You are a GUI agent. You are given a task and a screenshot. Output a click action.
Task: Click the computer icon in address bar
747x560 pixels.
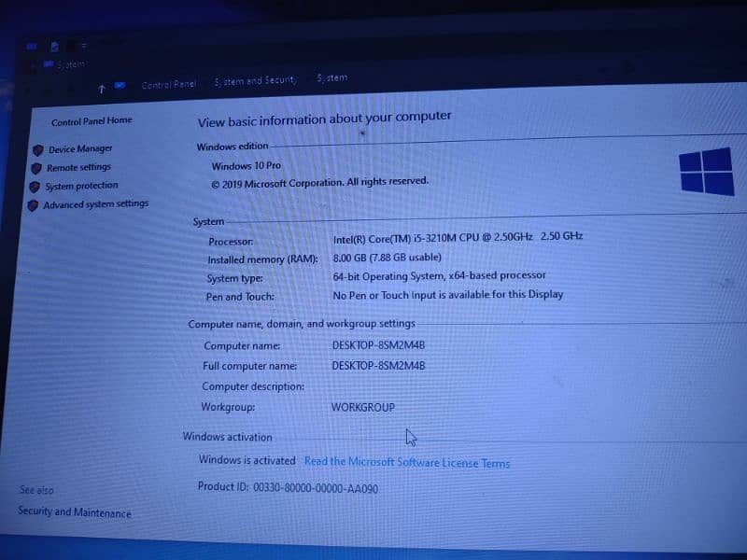(x=120, y=85)
